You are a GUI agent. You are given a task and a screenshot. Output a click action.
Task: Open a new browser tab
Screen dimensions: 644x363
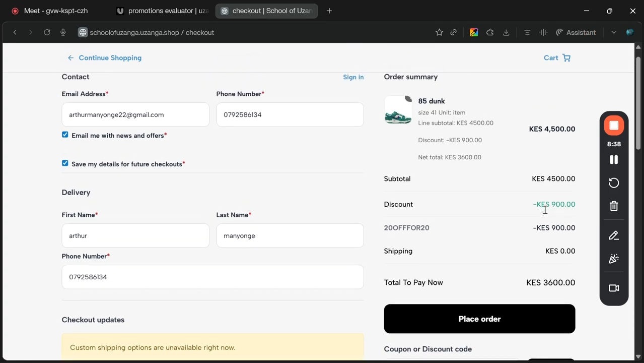(x=329, y=11)
